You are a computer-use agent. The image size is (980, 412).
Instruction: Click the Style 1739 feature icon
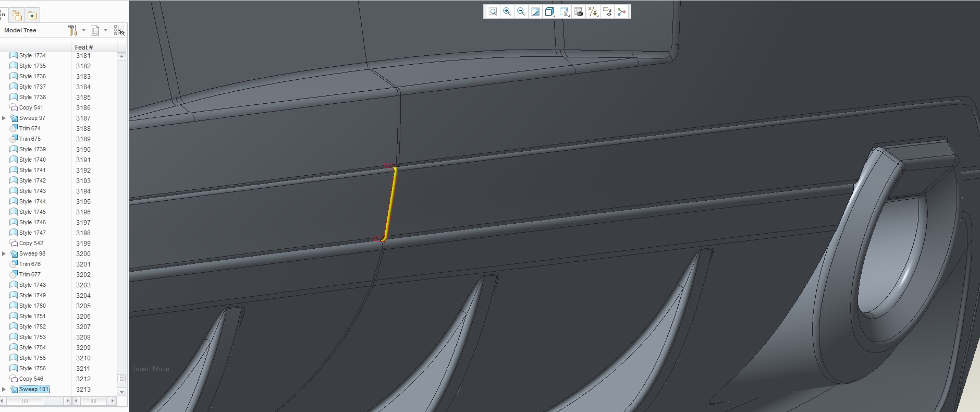point(14,149)
